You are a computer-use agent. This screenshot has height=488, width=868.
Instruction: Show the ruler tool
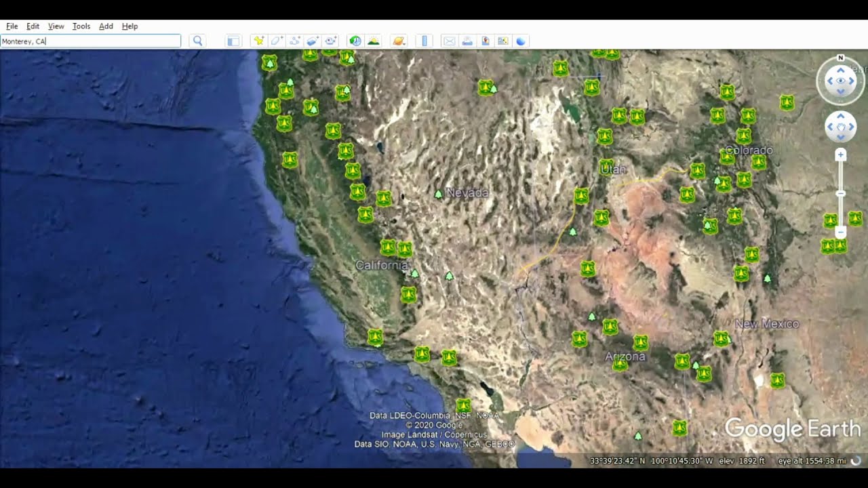click(425, 41)
